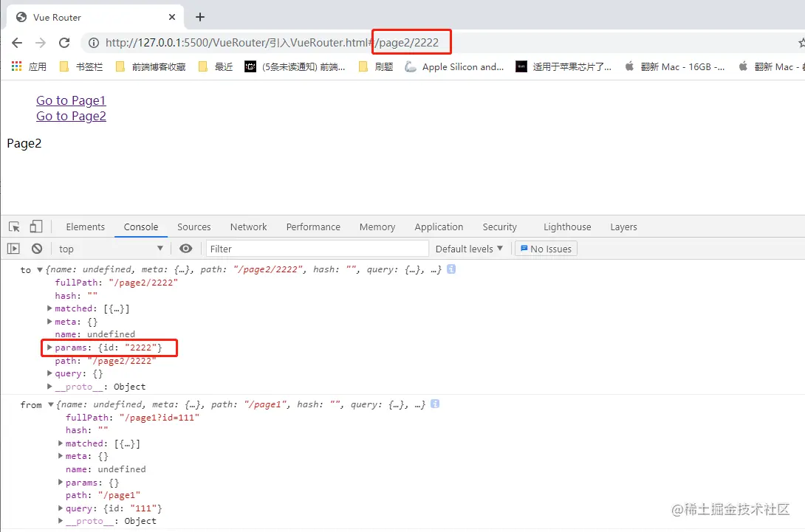Open the 书签栏 bookmarks folder

81,66
